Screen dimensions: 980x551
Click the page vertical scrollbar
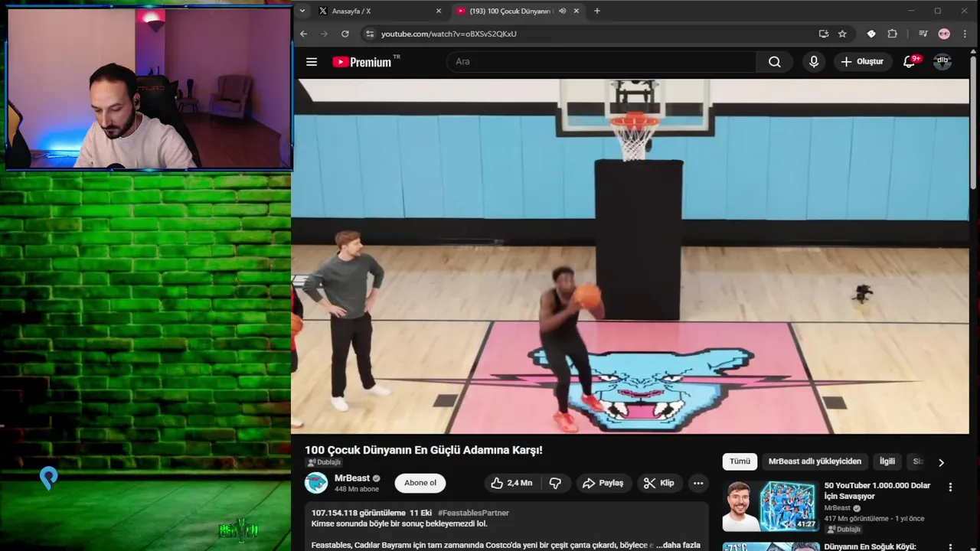click(974, 122)
